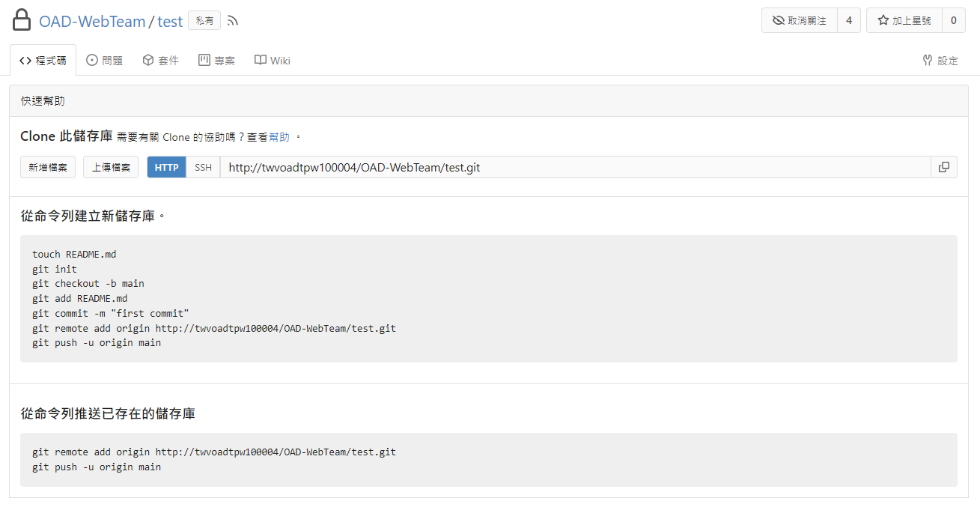The height and width of the screenshot is (507, 980).
Task: Click the RSS feed icon
Action: coord(233,21)
